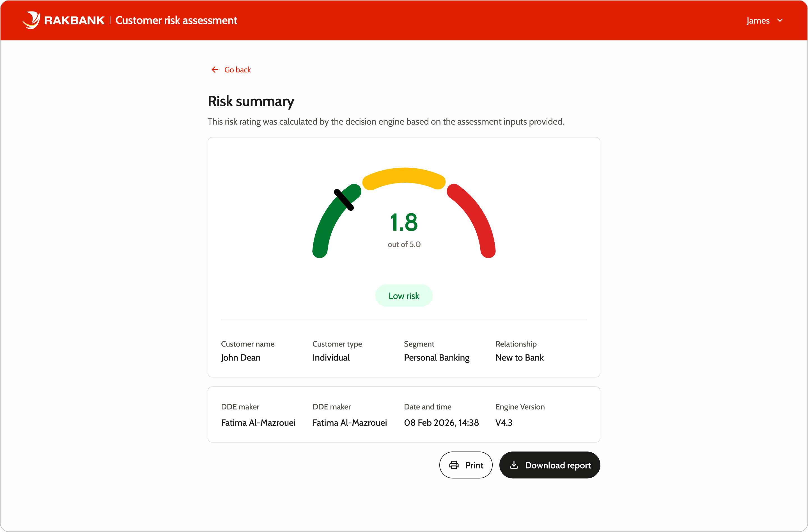
Task: Print the risk summary
Action: click(466, 465)
